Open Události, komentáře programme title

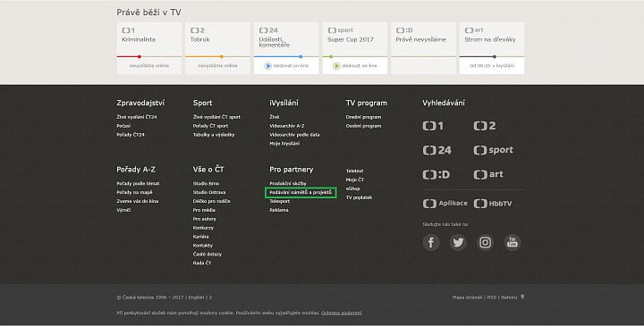click(275, 42)
